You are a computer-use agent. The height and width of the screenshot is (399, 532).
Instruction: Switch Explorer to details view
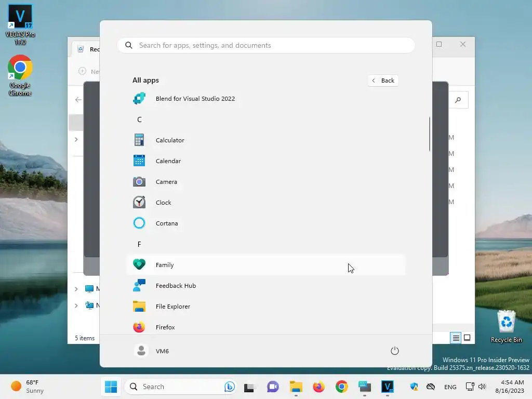coord(456,338)
